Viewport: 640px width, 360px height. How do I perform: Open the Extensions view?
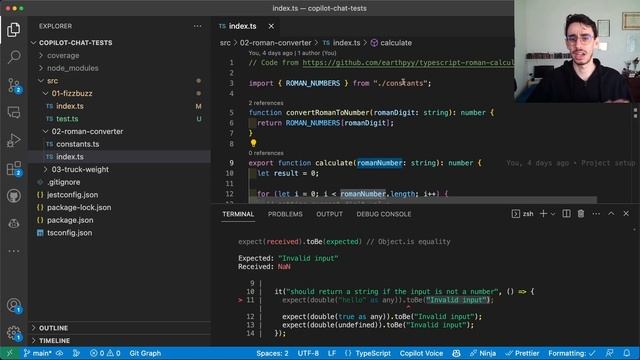click(x=14, y=169)
